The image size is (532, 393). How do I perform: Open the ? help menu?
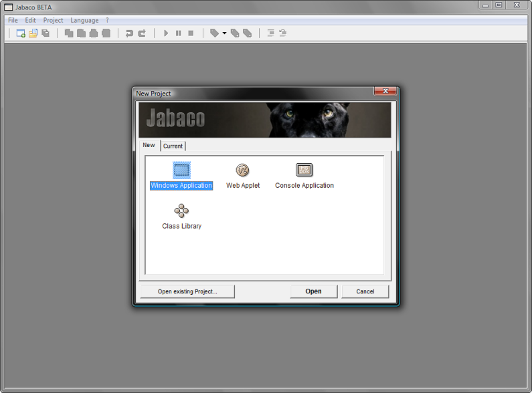(107, 20)
